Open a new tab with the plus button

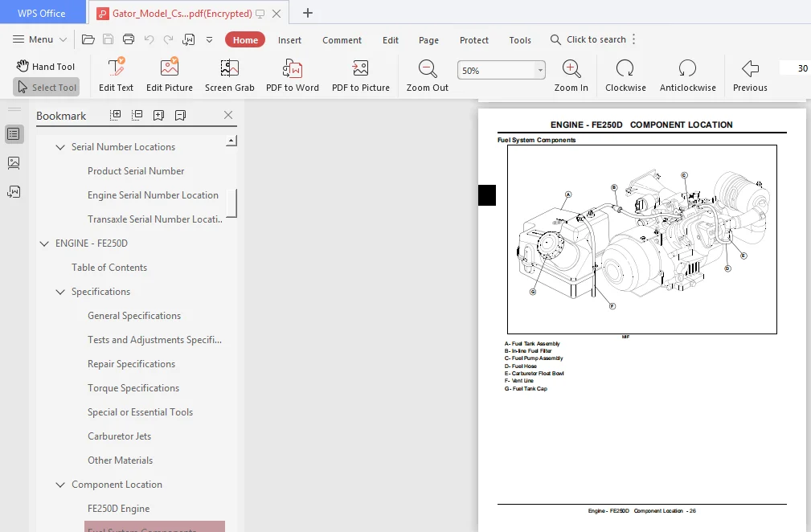pos(308,13)
